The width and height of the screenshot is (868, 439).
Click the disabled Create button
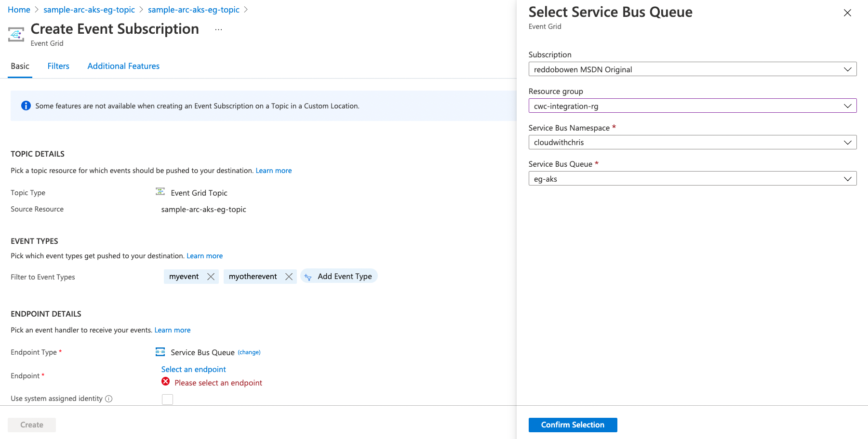(32, 425)
